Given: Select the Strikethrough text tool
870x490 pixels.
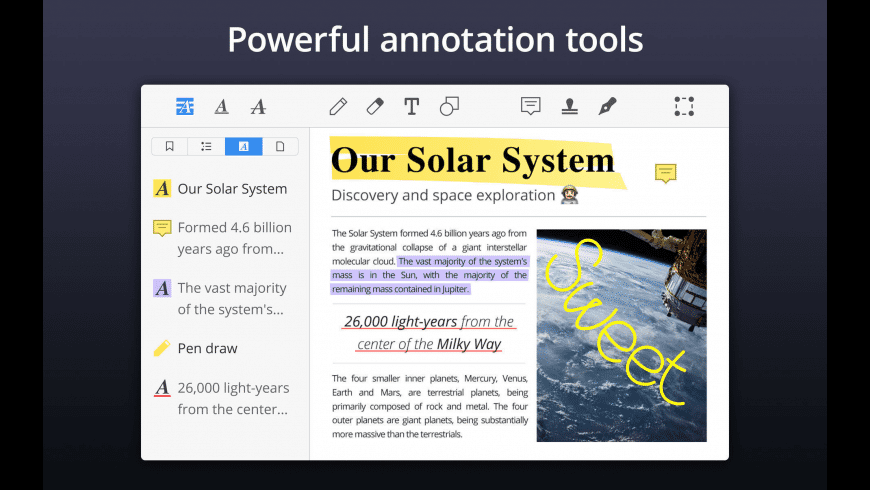Looking at the screenshot, I should tap(258, 106).
